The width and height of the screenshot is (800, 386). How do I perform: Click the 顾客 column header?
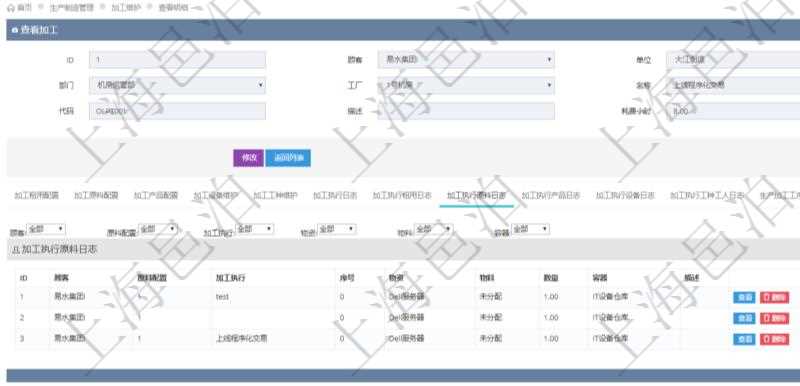(62, 278)
